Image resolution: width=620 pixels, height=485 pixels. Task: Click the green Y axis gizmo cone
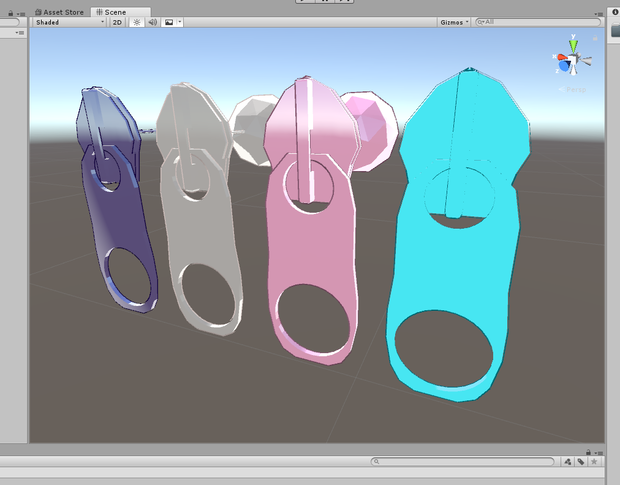573,45
